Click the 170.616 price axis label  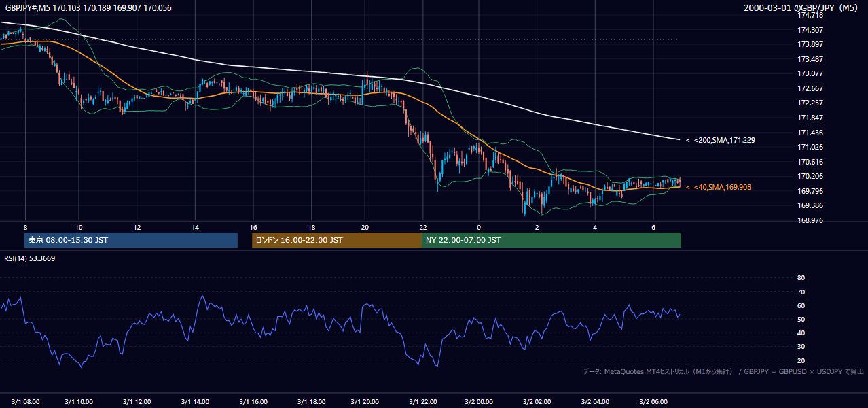(810, 162)
